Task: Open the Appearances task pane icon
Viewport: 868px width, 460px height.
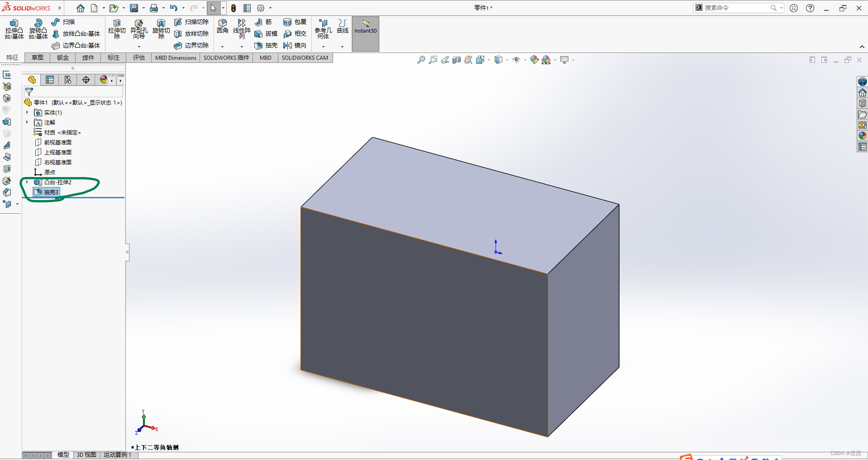Action: click(863, 136)
